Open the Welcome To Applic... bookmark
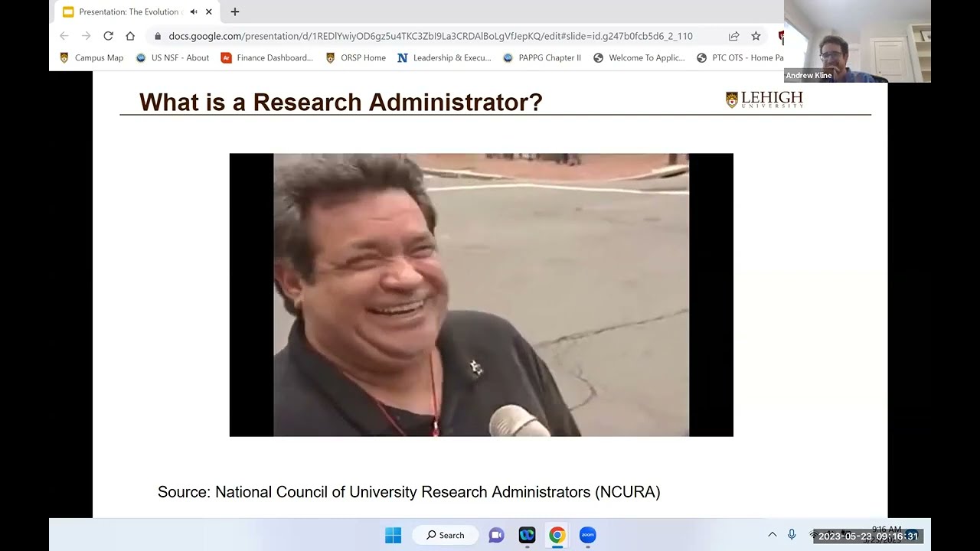This screenshot has height=551, width=980. pyautogui.click(x=639, y=57)
